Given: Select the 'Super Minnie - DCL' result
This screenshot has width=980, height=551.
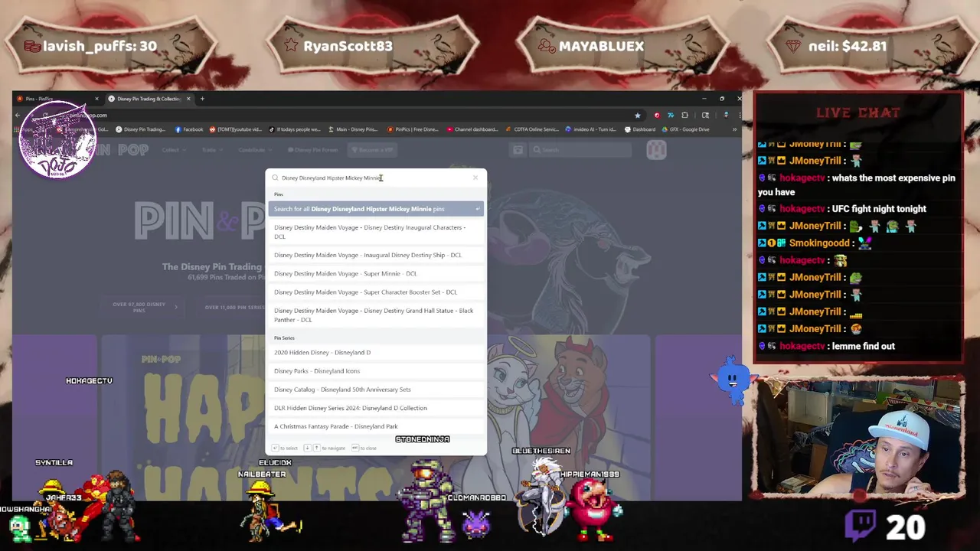Looking at the screenshot, I should pyautogui.click(x=376, y=273).
